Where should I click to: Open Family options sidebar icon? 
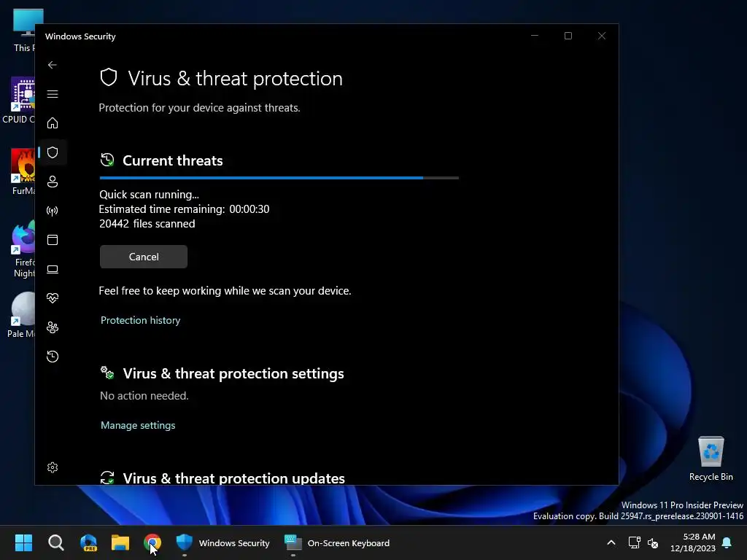[53, 327]
